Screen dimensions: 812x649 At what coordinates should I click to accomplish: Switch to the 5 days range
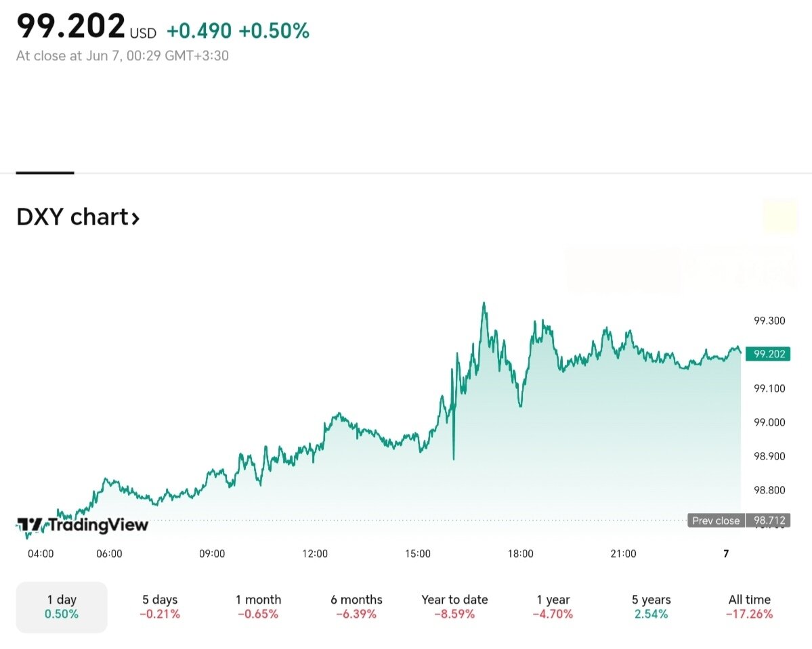[160, 607]
